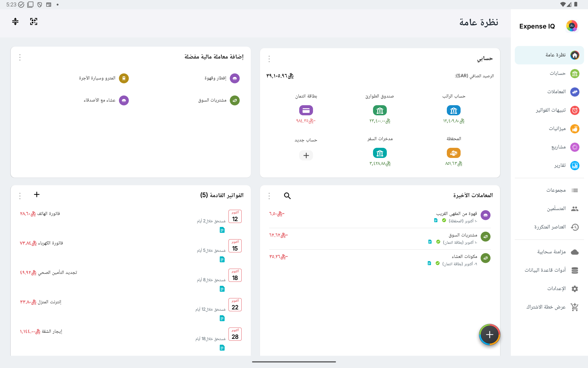Select نظرة عامة in the sidebar
588x368 pixels.
pos(549,55)
